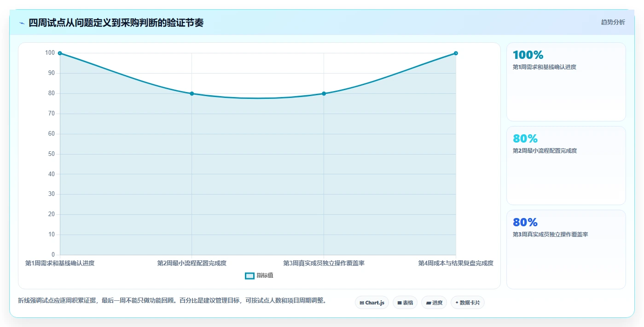This screenshot has height=327, width=644.
Task: Click the 指标值 legend color box
Action: (249, 276)
